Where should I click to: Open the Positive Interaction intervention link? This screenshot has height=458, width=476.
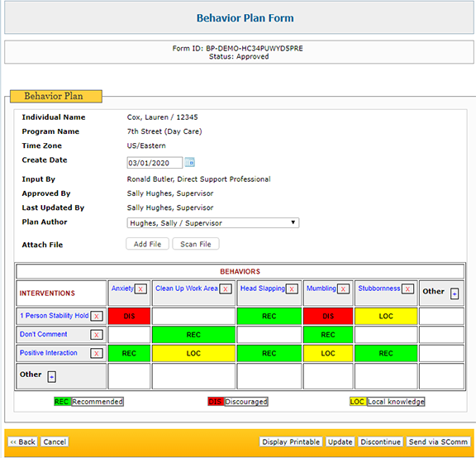coord(49,353)
